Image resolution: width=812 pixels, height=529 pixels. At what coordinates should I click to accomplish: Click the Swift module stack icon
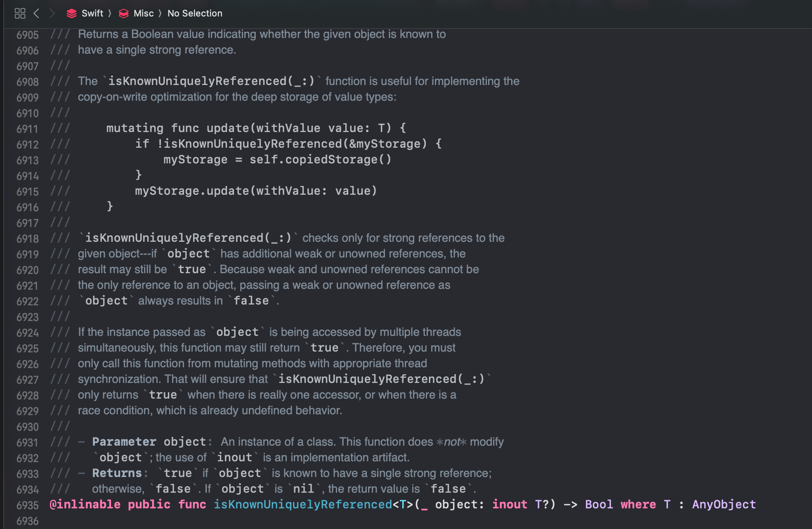[71, 14]
